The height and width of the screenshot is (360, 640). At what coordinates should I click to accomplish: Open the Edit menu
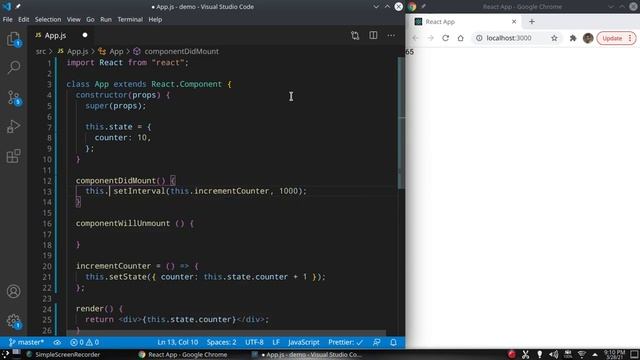tap(24, 20)
